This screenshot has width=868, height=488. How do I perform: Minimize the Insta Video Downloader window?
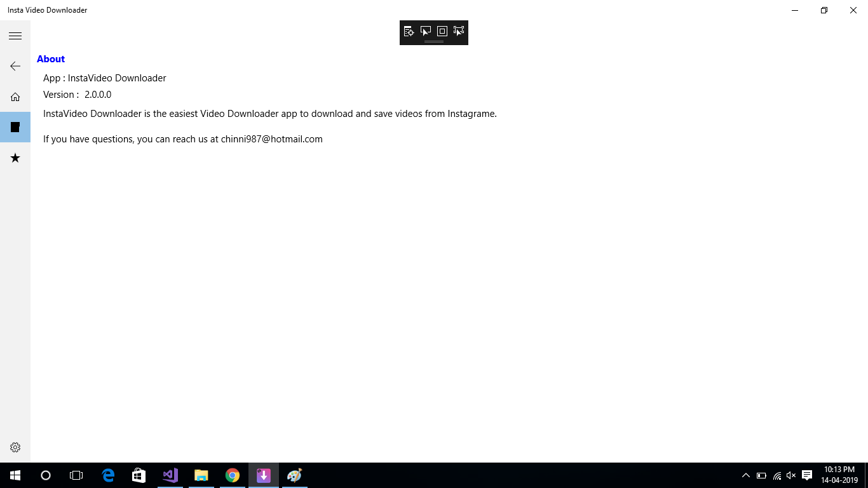(795, 10)
